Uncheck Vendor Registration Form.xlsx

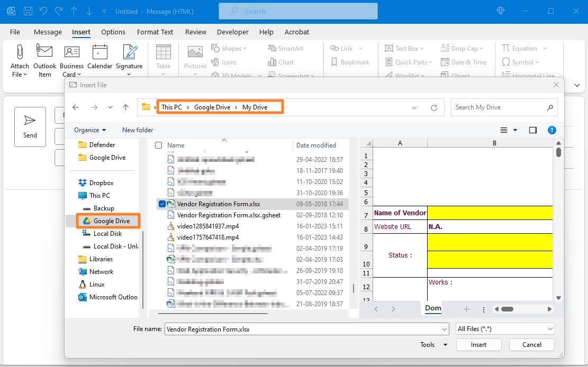161,204
